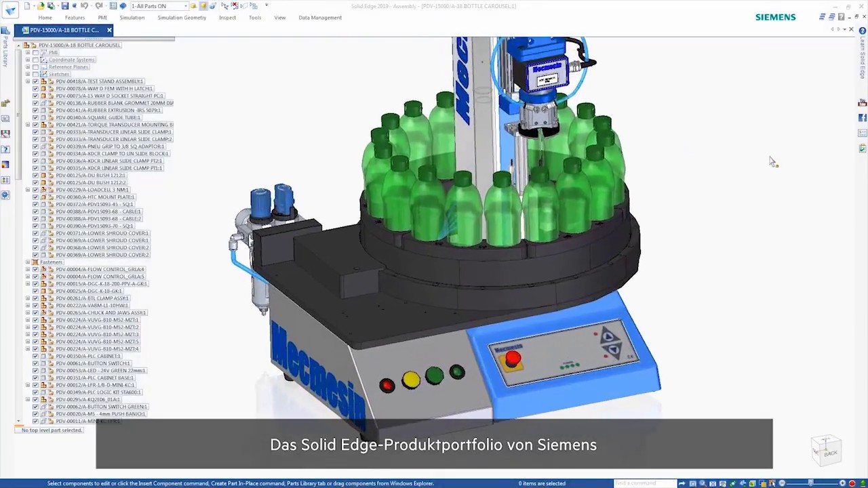Switch to the Simulation Geometry tab
Screen dimensions: 868x488
pyautogui.click(x=182, y=18)
